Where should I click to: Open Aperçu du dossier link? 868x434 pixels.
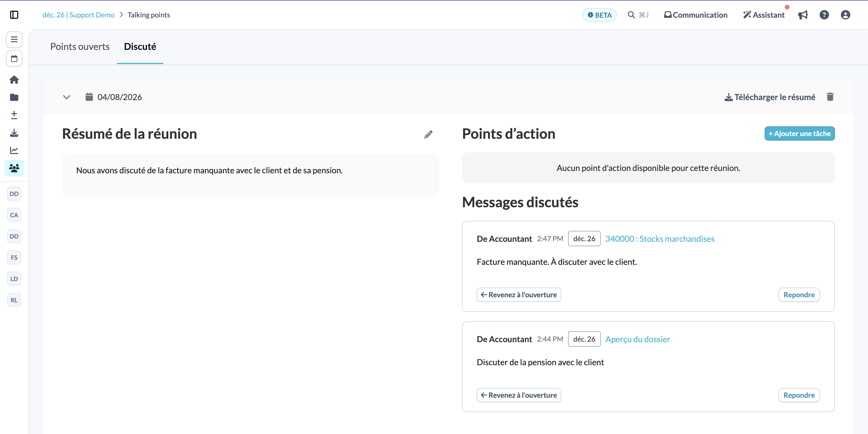[637, 339]
